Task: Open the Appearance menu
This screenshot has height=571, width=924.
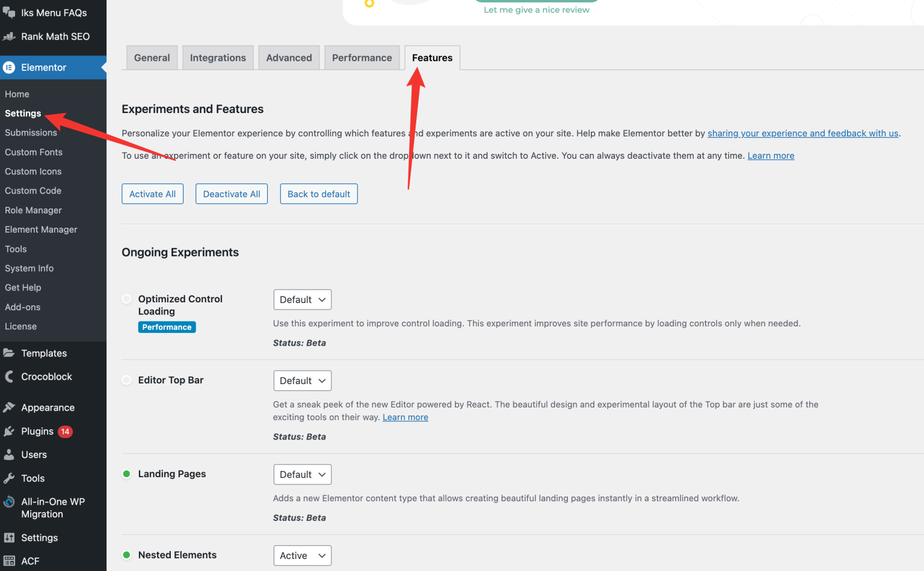Action: point(46,407)
